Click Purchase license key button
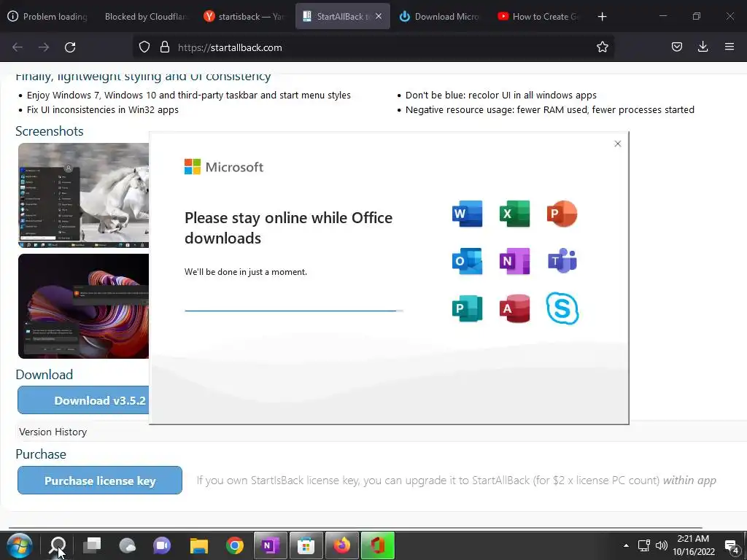Image resolution: width=747 pixels, height=560 pixels. (99, 481)
